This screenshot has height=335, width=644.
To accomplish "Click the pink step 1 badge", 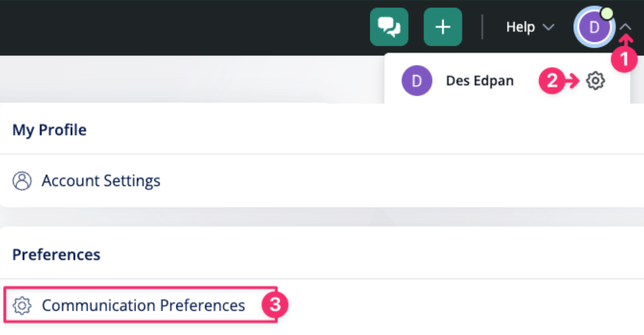I will [625, 59].
